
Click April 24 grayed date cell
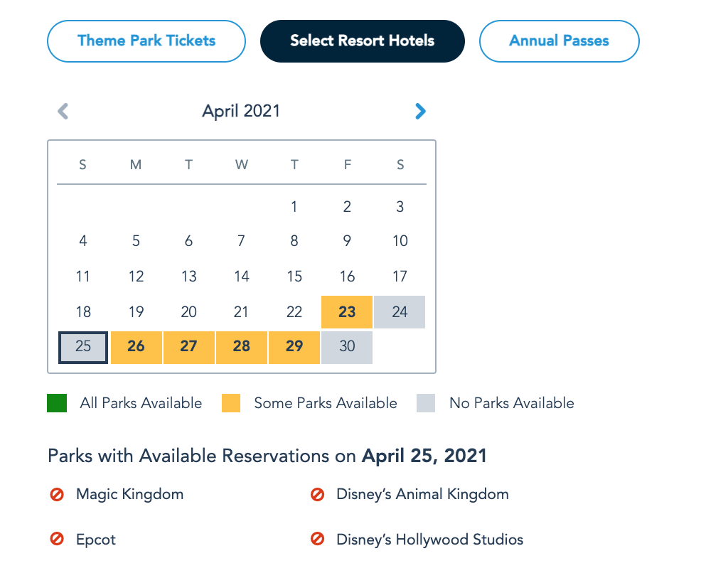(x=400, y=312)
